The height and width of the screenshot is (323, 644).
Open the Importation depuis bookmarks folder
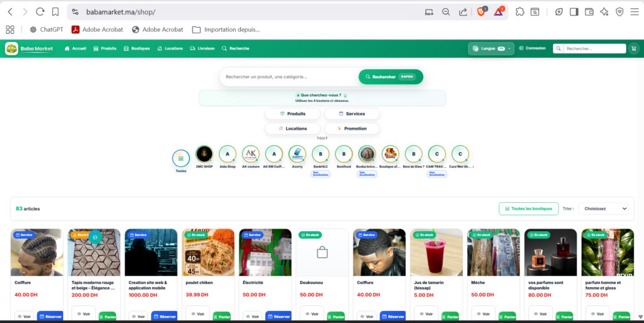(226, 30)
